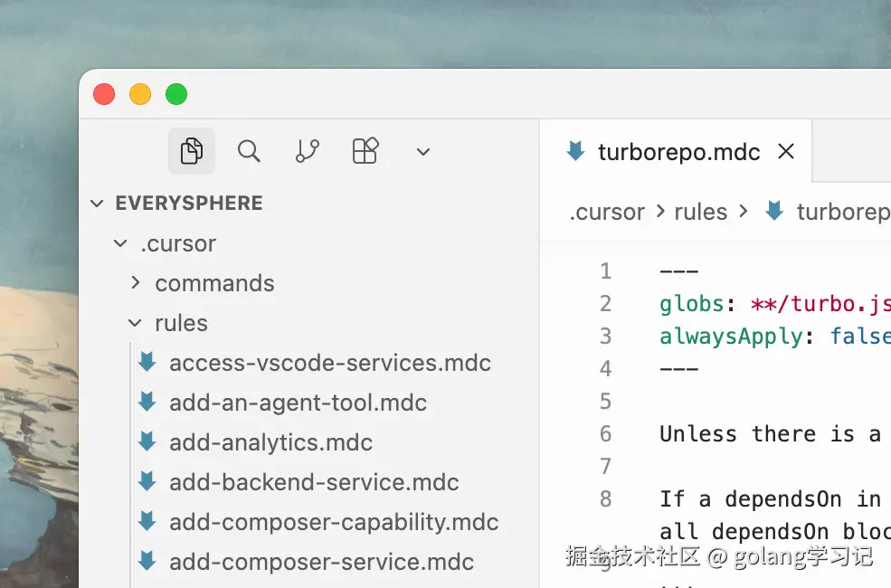Click the .cursor breadcrumb segment

click(x=607, y=212)
